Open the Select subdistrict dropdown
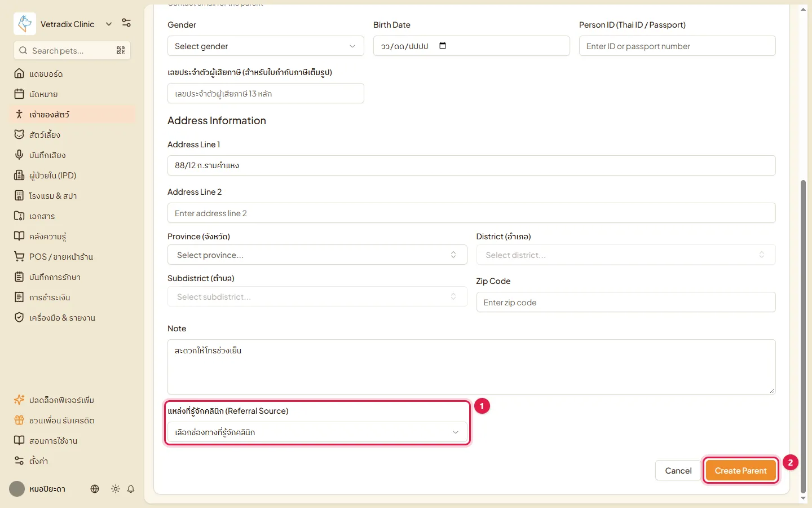This screenshot has width=812, height=508. pos(317,296)
